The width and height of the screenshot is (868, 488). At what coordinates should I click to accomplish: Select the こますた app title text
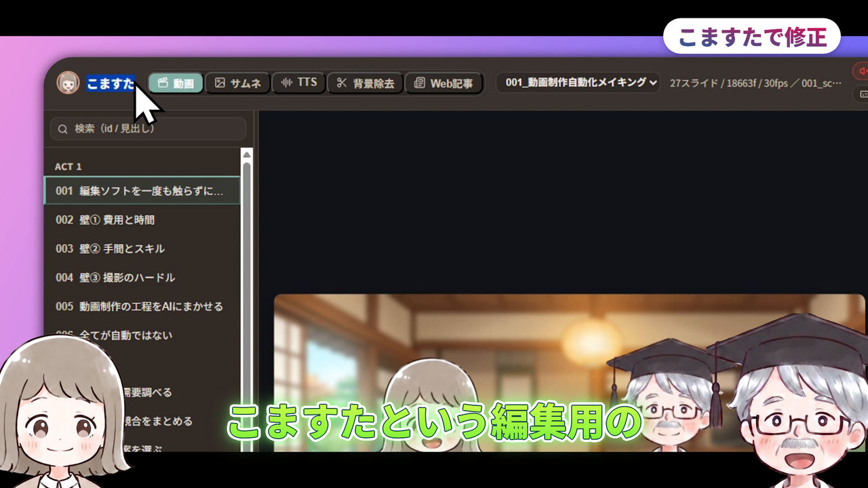pos(111,83)
